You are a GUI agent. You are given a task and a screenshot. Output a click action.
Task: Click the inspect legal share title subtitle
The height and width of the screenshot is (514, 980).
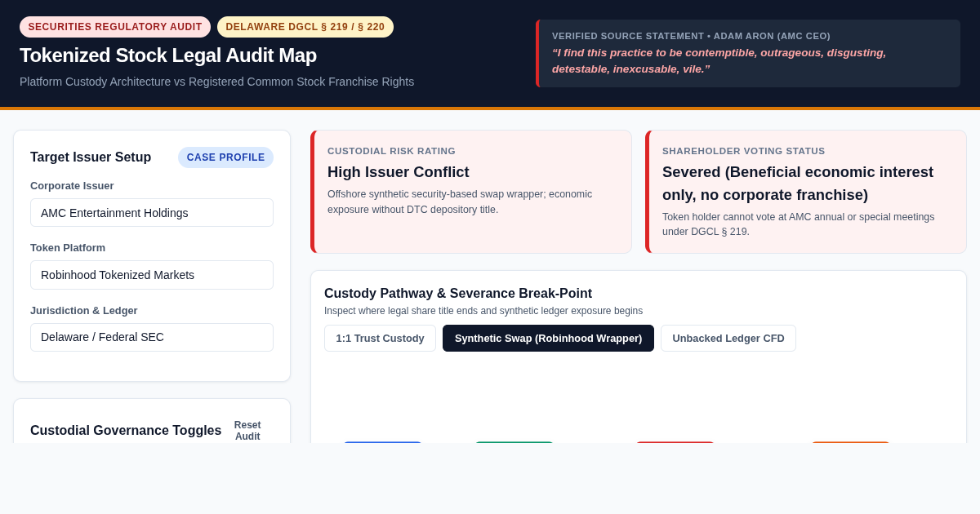click(483, 311)
